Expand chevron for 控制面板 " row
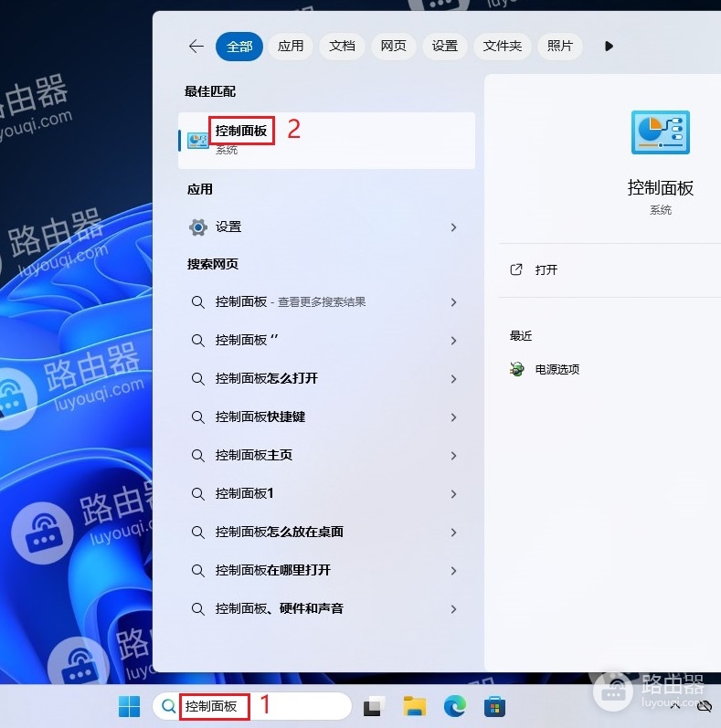Screen dimensions: 721x728 point(453,341)
